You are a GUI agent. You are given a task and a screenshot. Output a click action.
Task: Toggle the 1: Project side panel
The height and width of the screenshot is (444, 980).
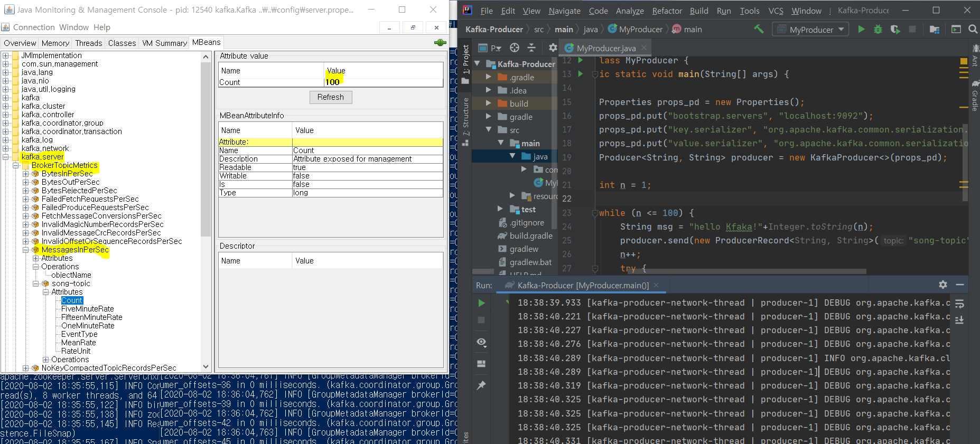[465, 64]
